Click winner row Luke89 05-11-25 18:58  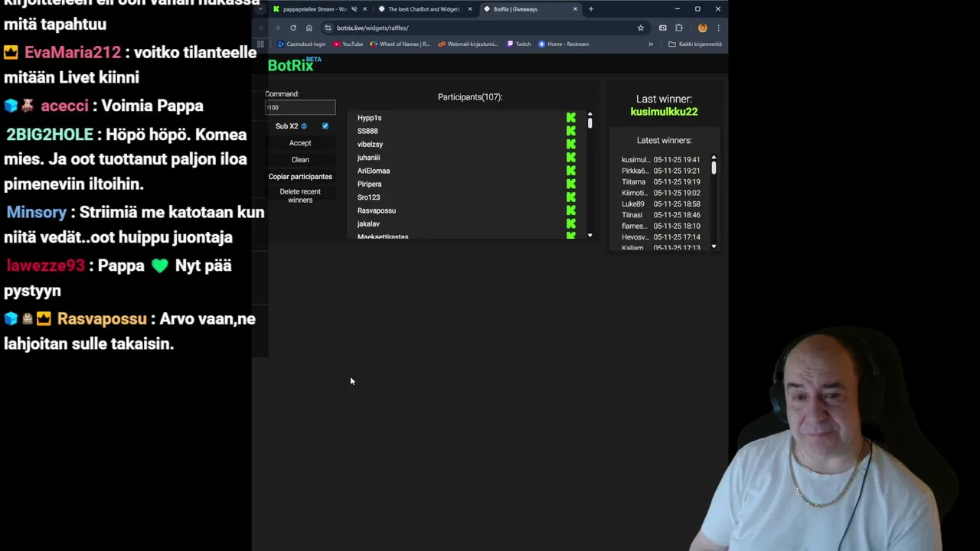[x=661, y=204]
